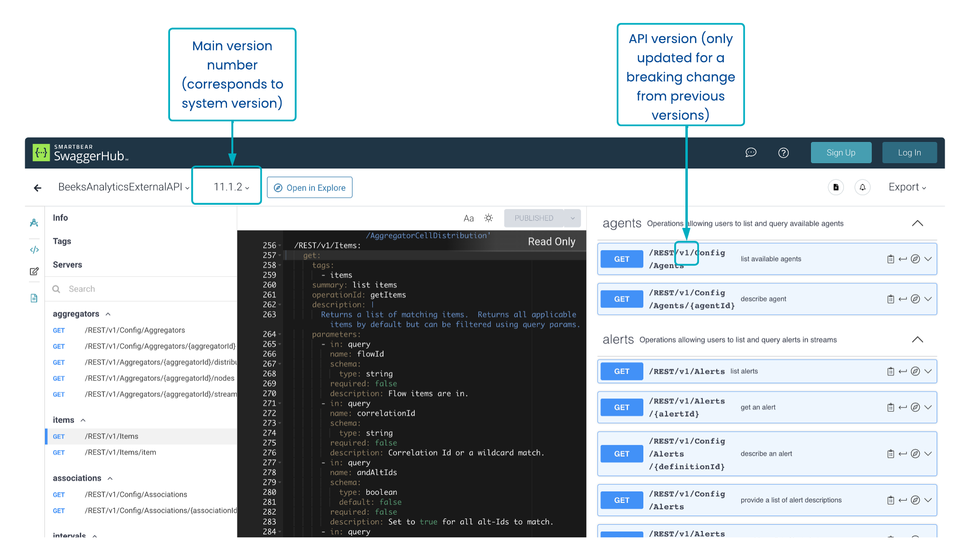966x560 pixels.
Task: Click the notification bell icon
Action: [863, 187]
